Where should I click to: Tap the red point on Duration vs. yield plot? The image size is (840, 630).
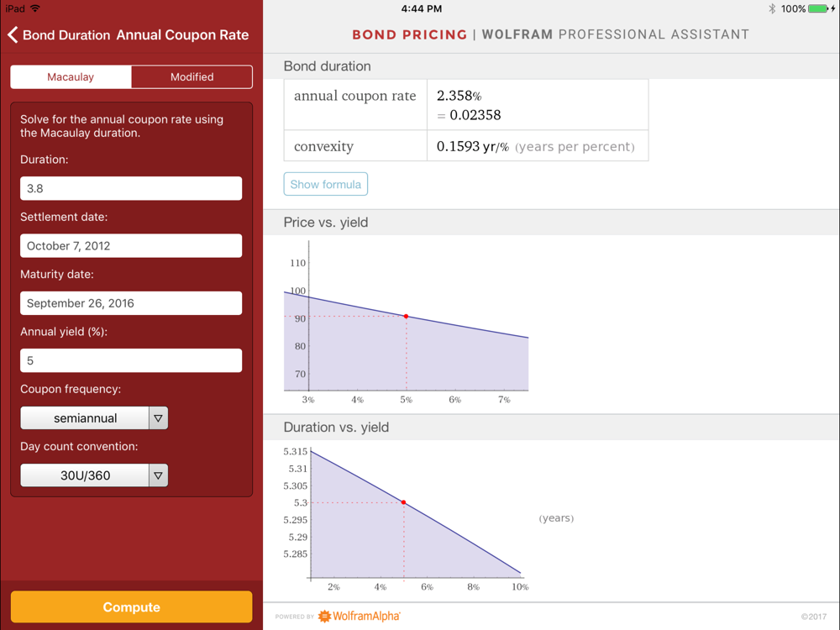click(403, 502)
